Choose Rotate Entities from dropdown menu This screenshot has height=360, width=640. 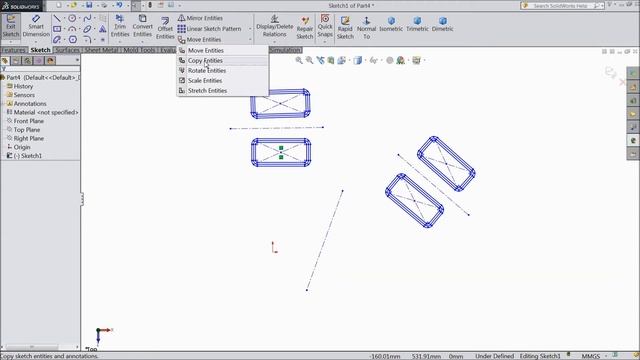point(222,71)
